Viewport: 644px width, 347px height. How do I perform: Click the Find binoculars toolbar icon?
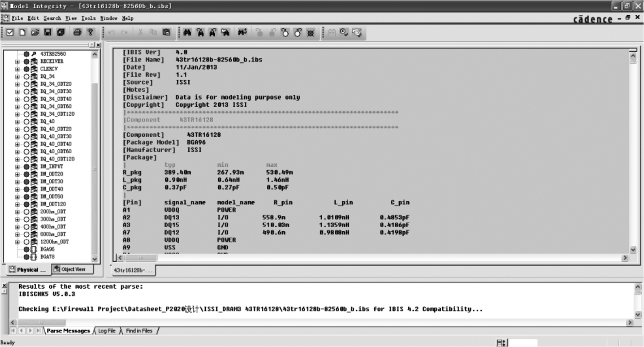coord(188,33)
